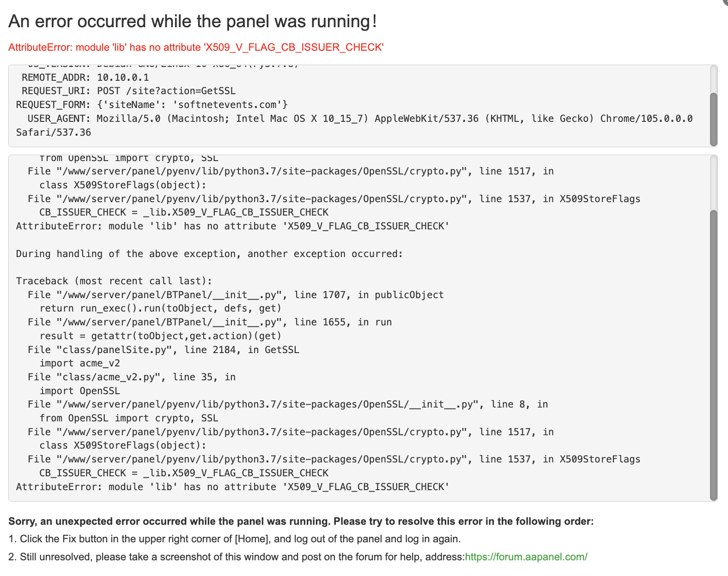Click the REQUEST_URI POST line

pyautogui.click(x=126, y=91)
